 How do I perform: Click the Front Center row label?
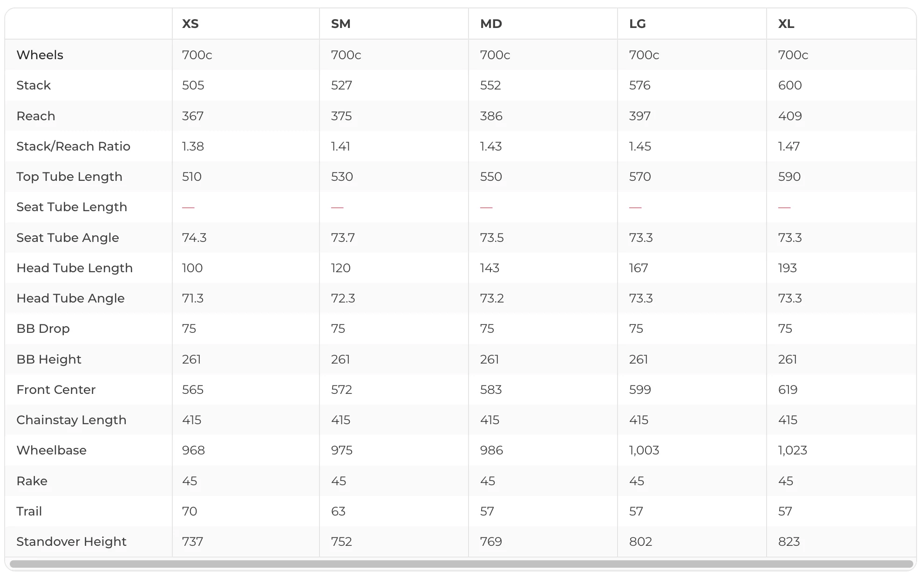tap(56, 390)
